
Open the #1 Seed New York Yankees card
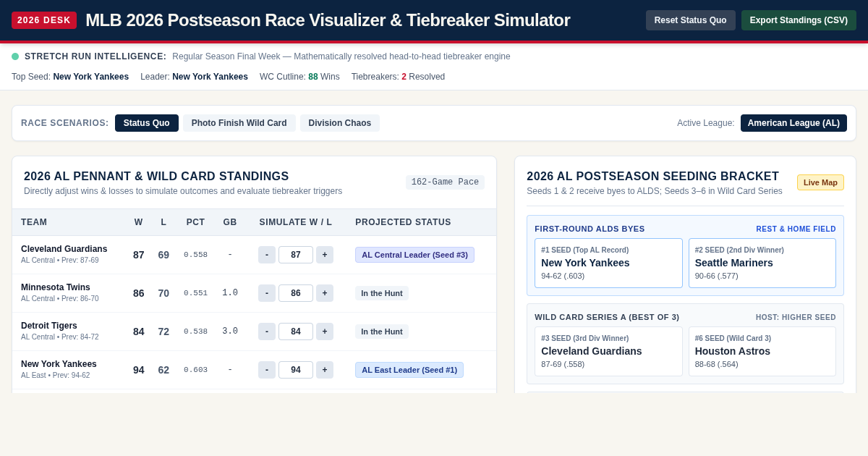[608, 263]
